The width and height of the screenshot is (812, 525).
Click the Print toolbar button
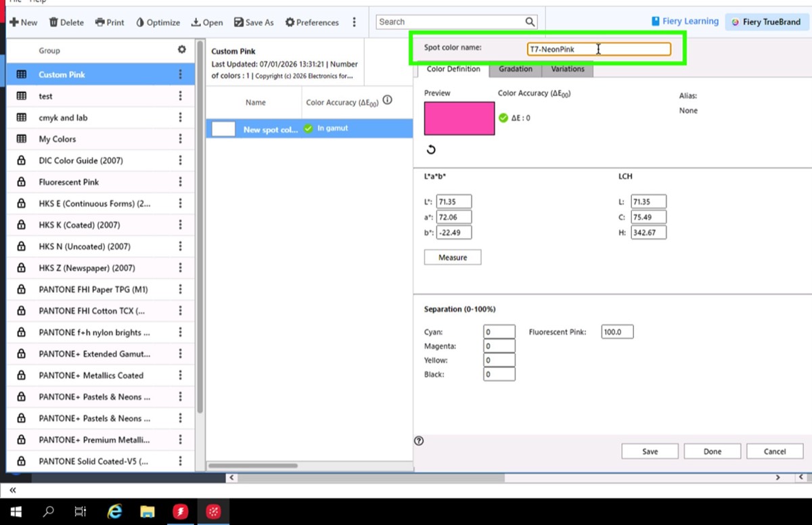pyautogui.click(x=110, y=22)
